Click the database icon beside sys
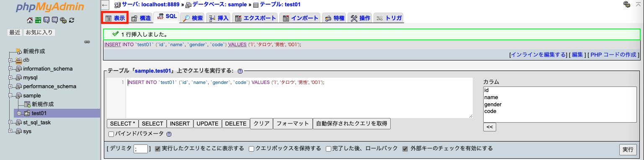 click(19, 131)
